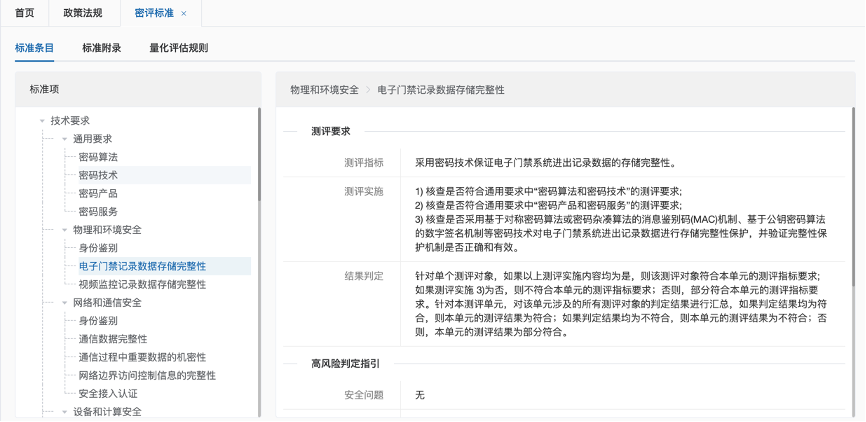Select 视频监控记录数据存储完整性 item
866x422 pixels.
pyautogui.click(x=142, y=284)
